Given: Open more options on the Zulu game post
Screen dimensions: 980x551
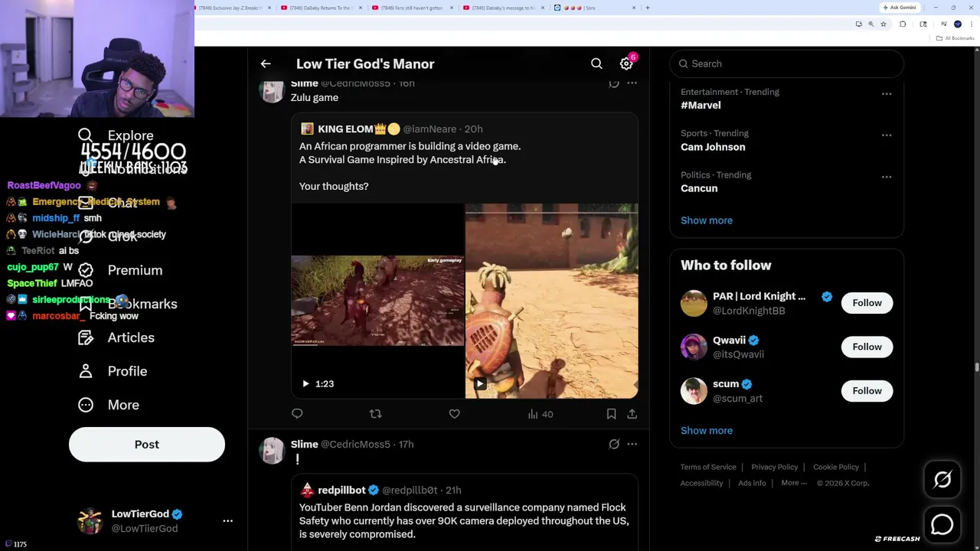Looking at the screenshot, I should [632, 83].
